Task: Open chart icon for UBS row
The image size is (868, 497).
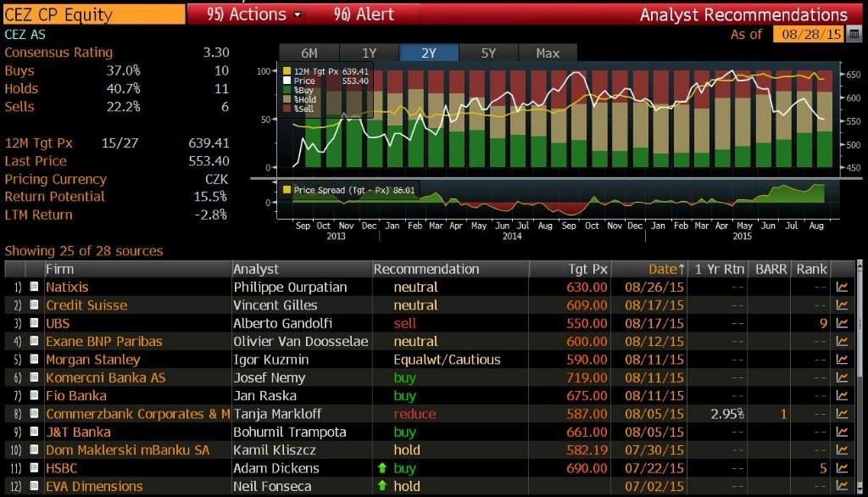Action: [842, 323]
